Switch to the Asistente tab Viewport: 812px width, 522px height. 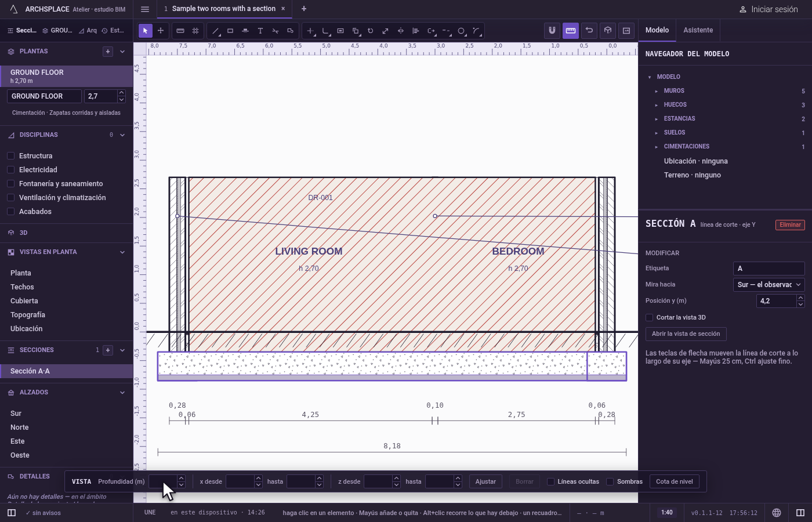pos(698,30)
